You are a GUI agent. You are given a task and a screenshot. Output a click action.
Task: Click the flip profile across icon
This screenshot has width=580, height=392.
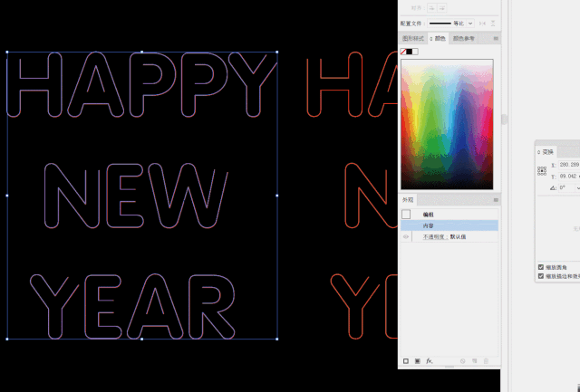tap(493, 24)
